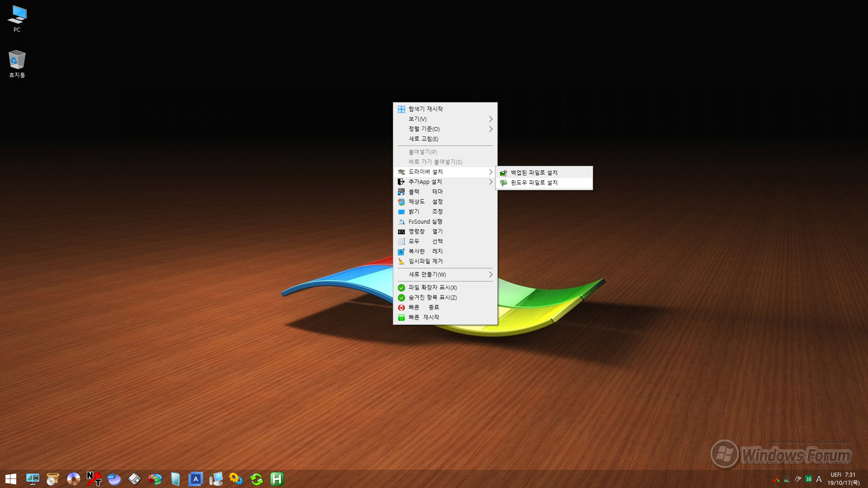Click the blue 'A' Acronis taskbar icon
The width and height of the screenshot is (868, 488).
coord(195,479)
